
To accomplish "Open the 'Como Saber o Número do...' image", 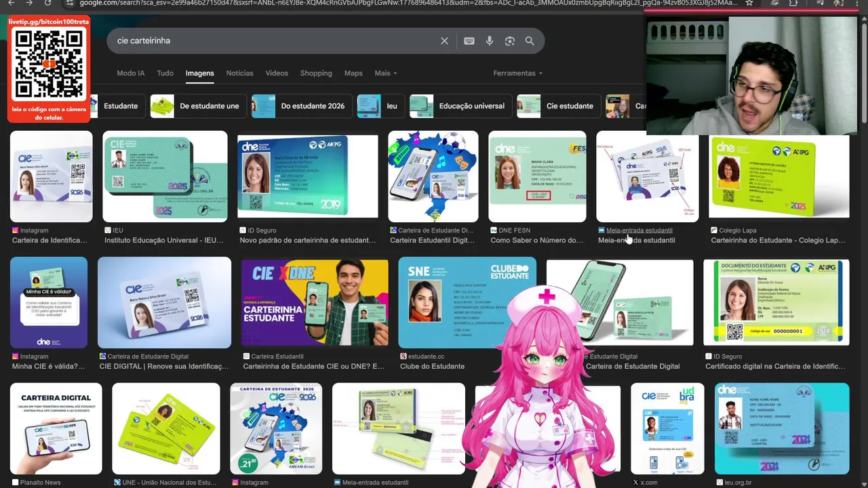I will (x=537, y=176).
